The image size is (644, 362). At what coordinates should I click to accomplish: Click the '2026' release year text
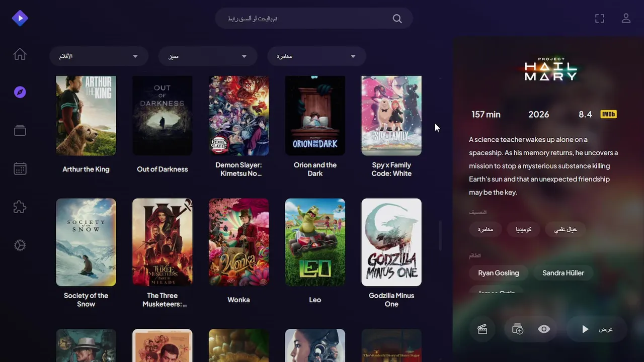click(x=538, y=115)
